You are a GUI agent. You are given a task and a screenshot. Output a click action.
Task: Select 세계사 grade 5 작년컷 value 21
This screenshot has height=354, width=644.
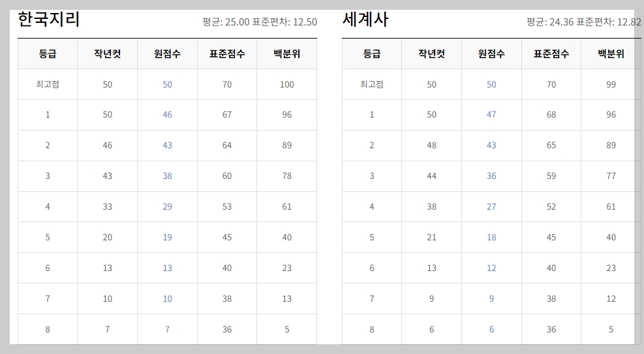tap(432, 237)
